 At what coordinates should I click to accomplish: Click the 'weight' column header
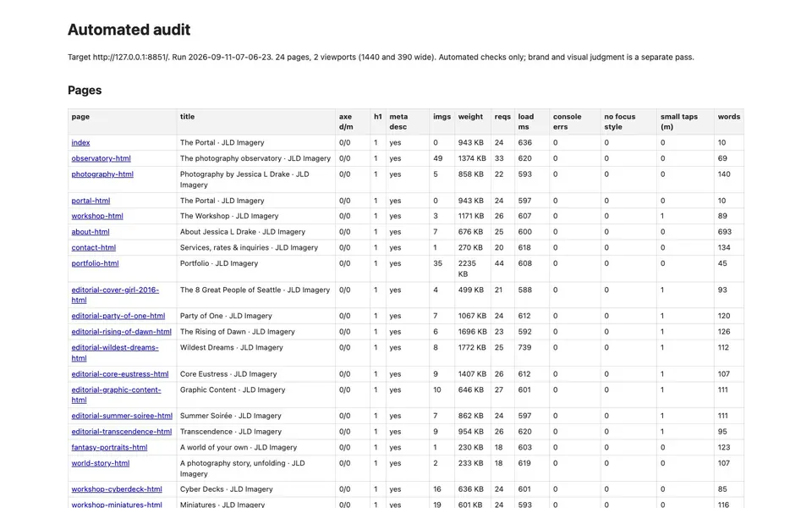[470, 117]
